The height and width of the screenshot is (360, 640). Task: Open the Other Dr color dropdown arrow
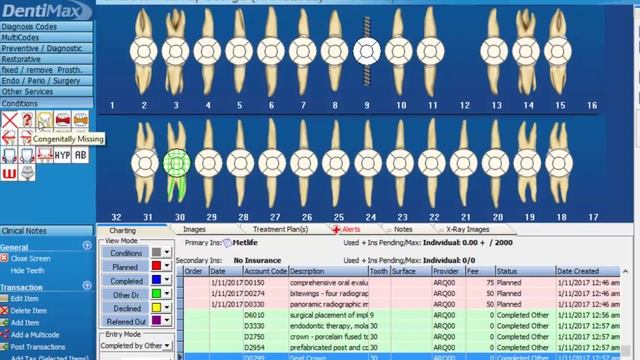[167, 293]
